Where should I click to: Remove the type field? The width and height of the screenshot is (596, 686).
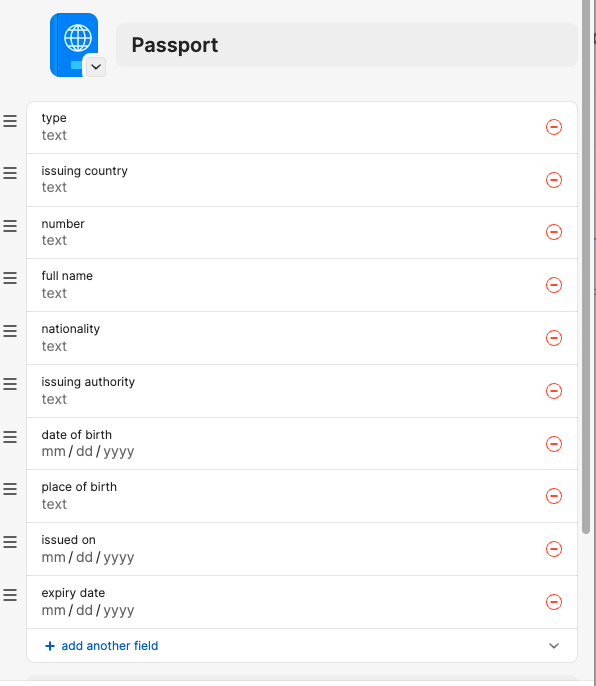(x=554, y=127)
